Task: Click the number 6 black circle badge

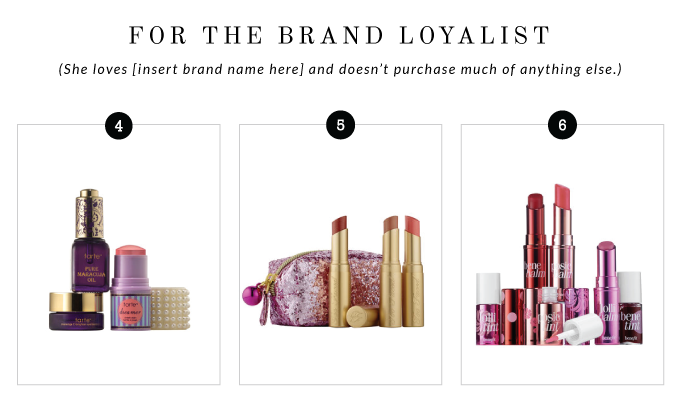Action: (x=562, y=125)
